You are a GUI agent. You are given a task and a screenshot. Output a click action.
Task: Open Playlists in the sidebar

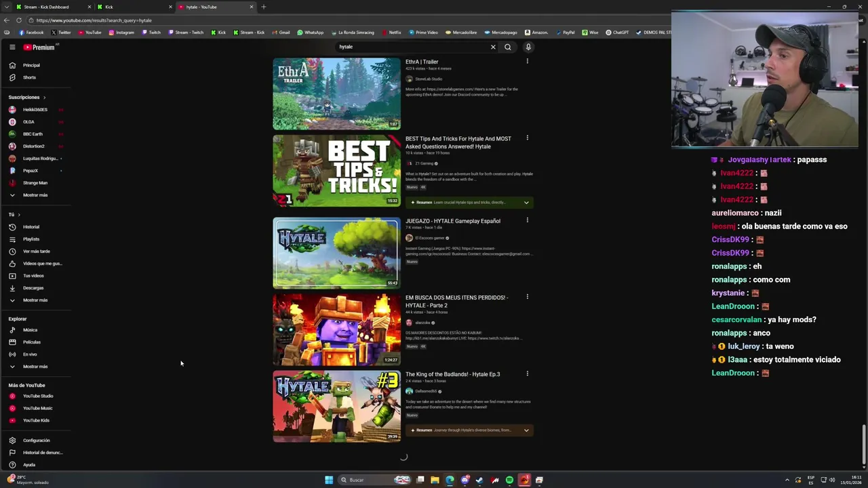pos(31,239)
